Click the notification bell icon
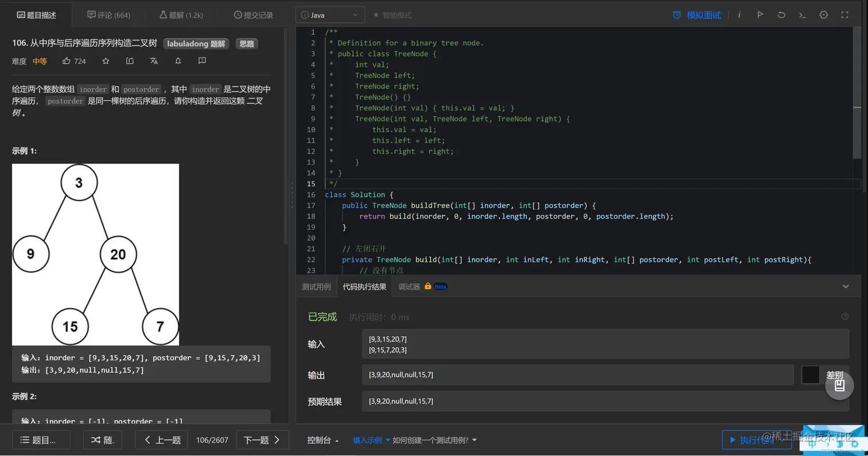This screenshot has width=868, height=456. (x=178, y=61)
